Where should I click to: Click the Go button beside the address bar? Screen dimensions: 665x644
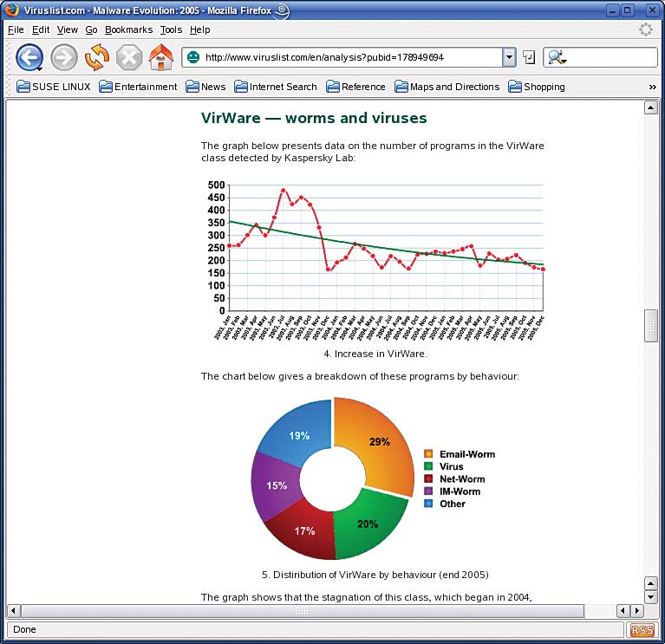pyautogui.click(x=529, y=57)
